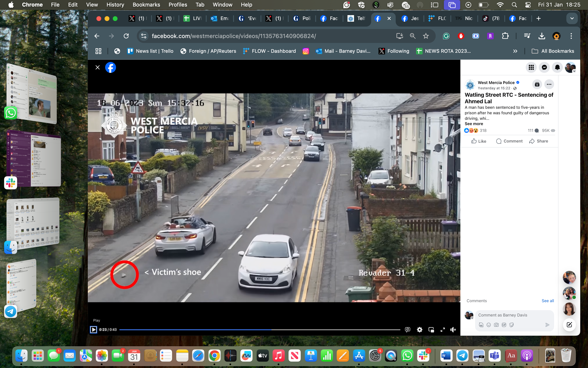Switch to the Telf tab
This screenshot has width=588, height=368.
tap(356, 18)
